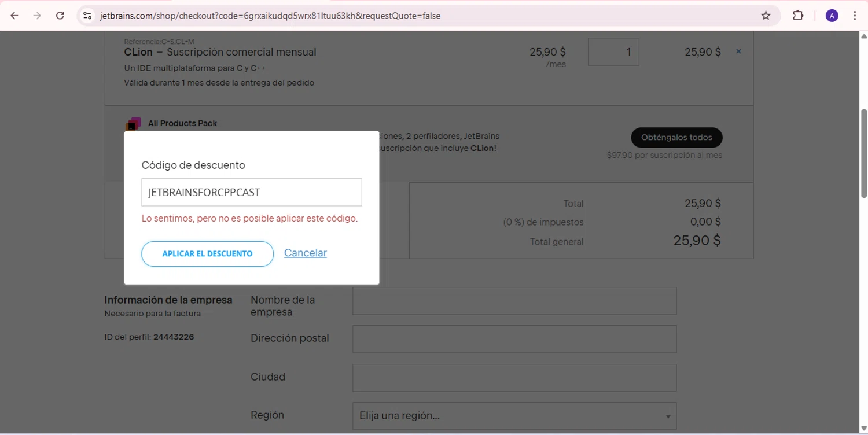The image size is (868, 435).
Task: Click the scrollbar up arrow
Action: pos(864,36)
